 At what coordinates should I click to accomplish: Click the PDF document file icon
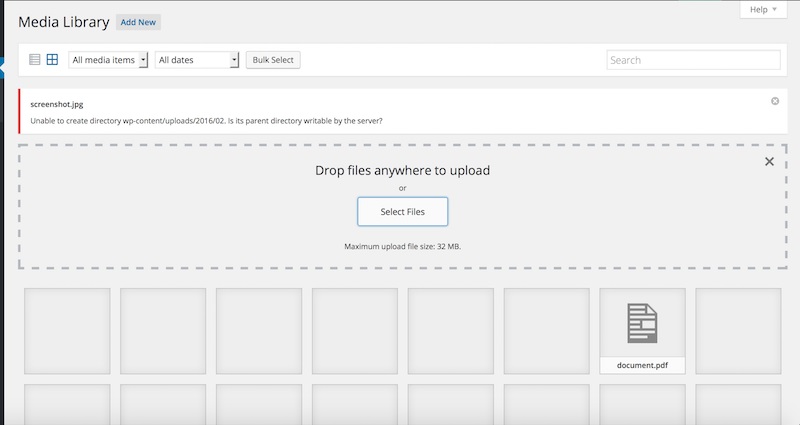click(642, 323)
